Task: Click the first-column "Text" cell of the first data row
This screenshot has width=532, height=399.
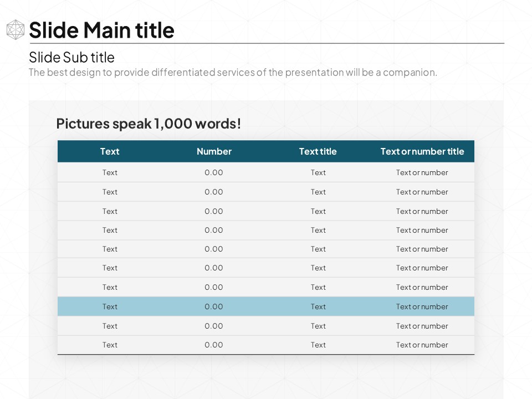Action: (x=110, y=172)
